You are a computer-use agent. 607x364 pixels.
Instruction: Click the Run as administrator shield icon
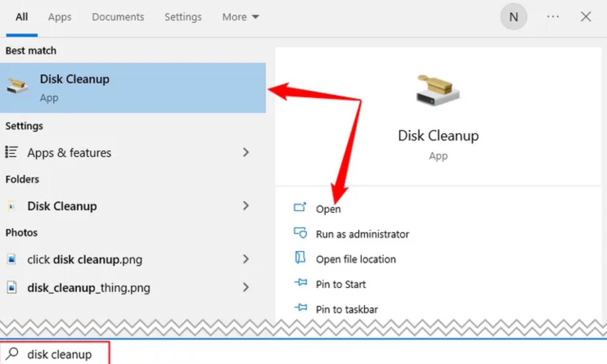point(300,233)
